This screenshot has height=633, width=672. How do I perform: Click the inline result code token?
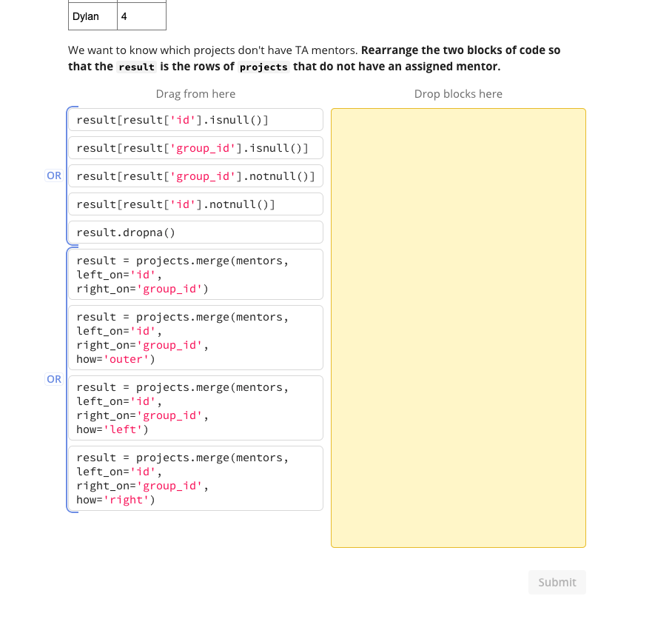click(x=135, y=67)
